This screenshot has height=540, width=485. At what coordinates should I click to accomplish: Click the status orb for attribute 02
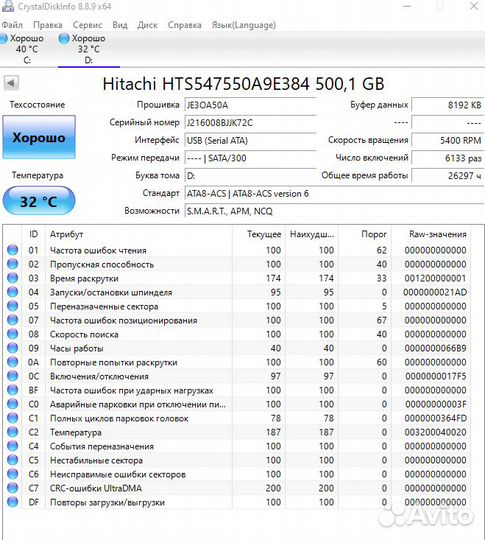(13, 264)
